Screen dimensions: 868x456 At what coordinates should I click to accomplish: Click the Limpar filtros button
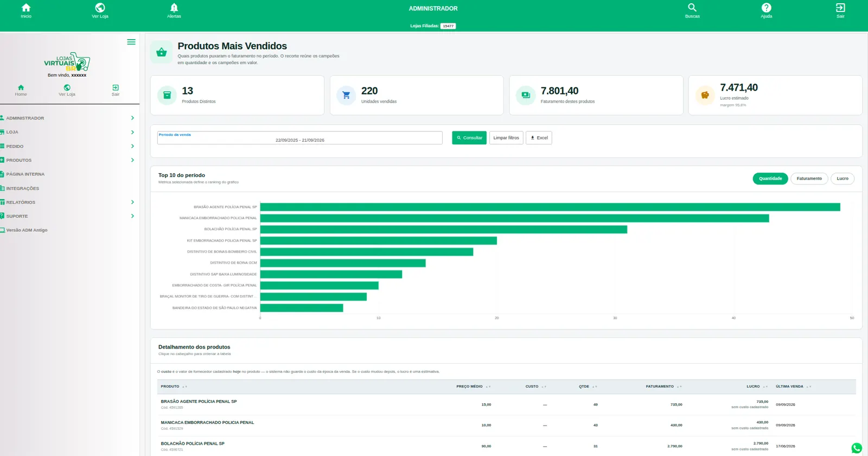click(x=506, y=138)
